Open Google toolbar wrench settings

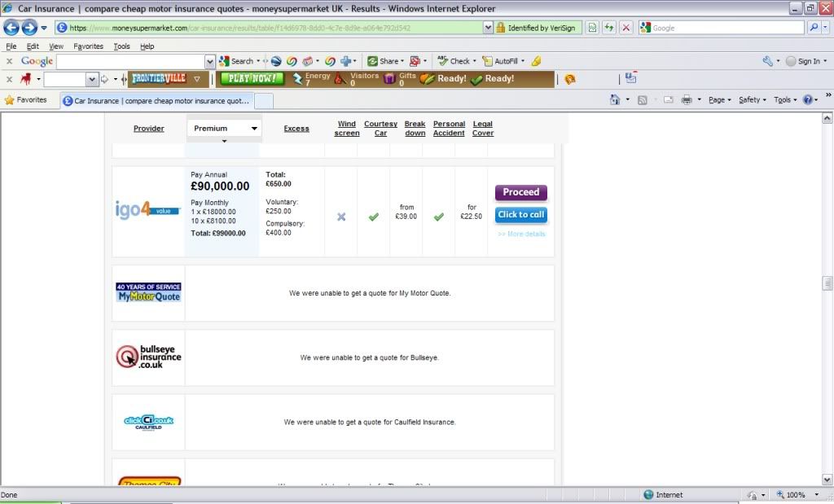coord(767,61)
